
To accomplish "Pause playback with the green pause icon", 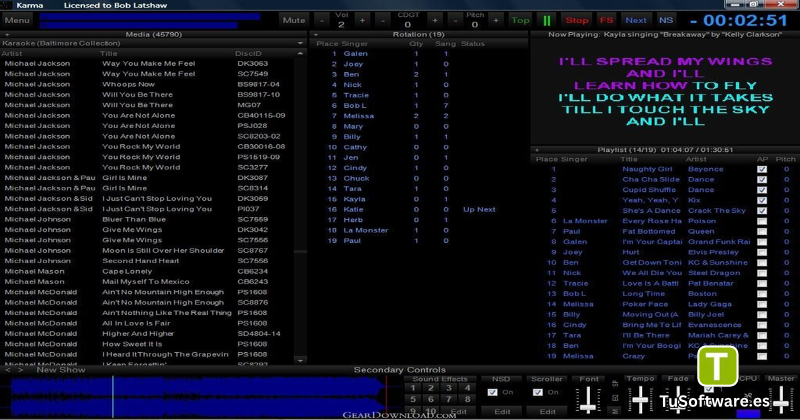I will click(x=546, y=20).
